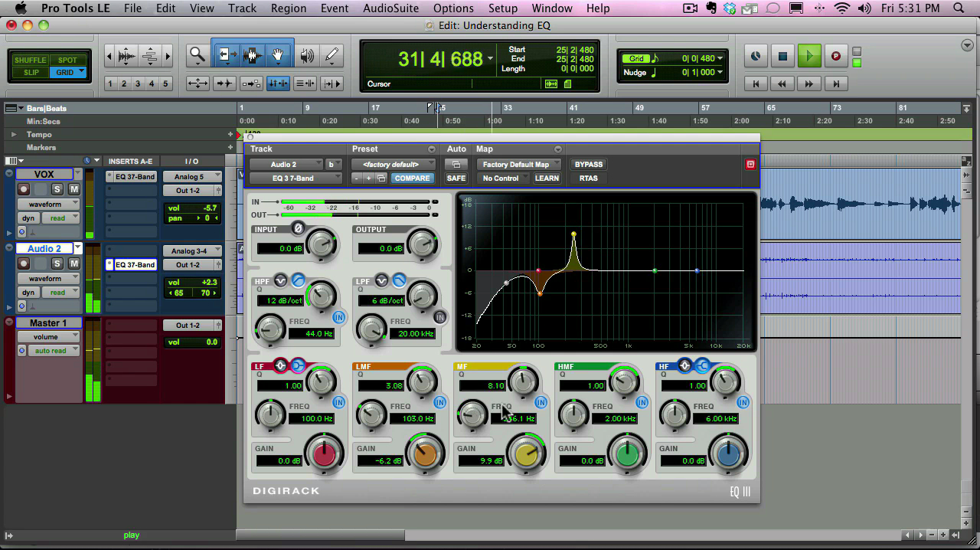Select LF shelf filter type icon
This screenshot has width=980, height=550.
(x=297, y=365)
